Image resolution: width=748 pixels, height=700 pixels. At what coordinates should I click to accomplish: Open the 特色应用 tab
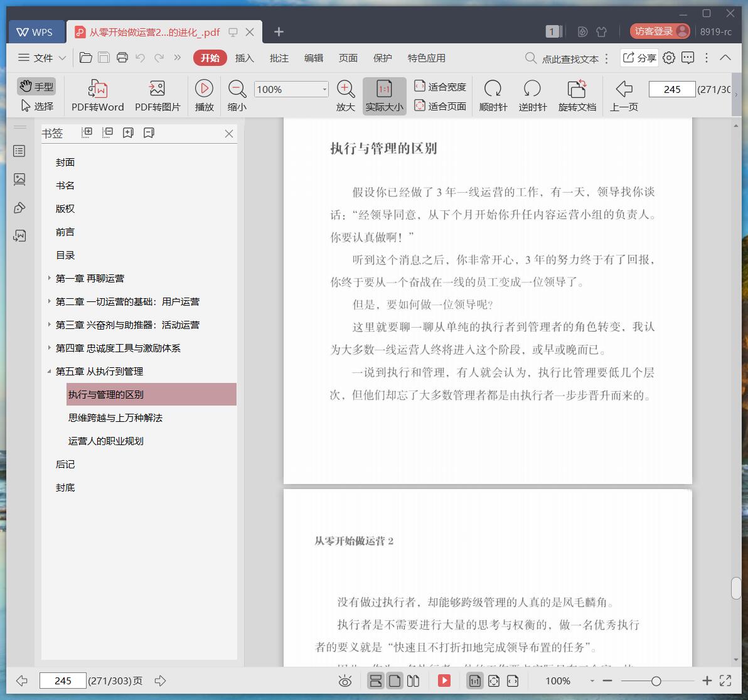[427, 58]
